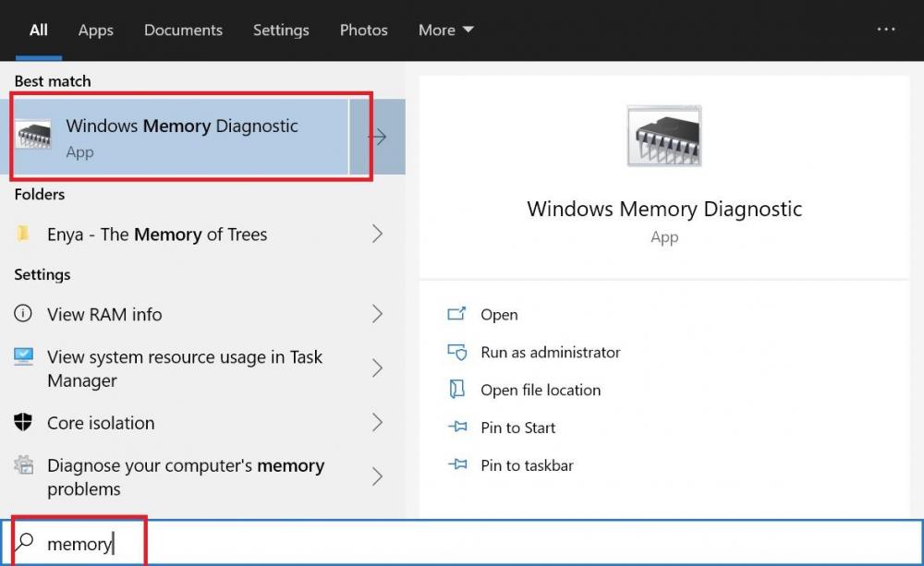The width and height of the screenshot is (924, 566).
Task: Switch to the Apps tab
Action: coord(95,30)
